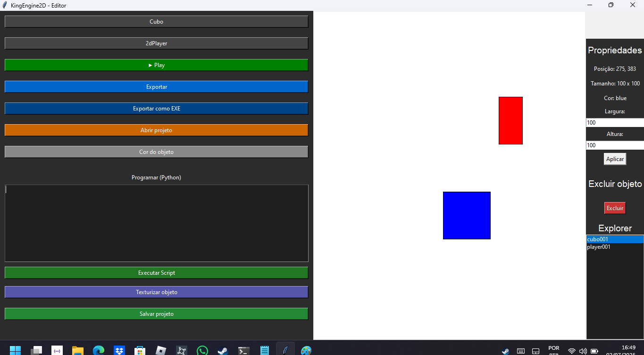Select player001 in Explorer list
Viewport: 644px width, 355px height.
(615, 247)
